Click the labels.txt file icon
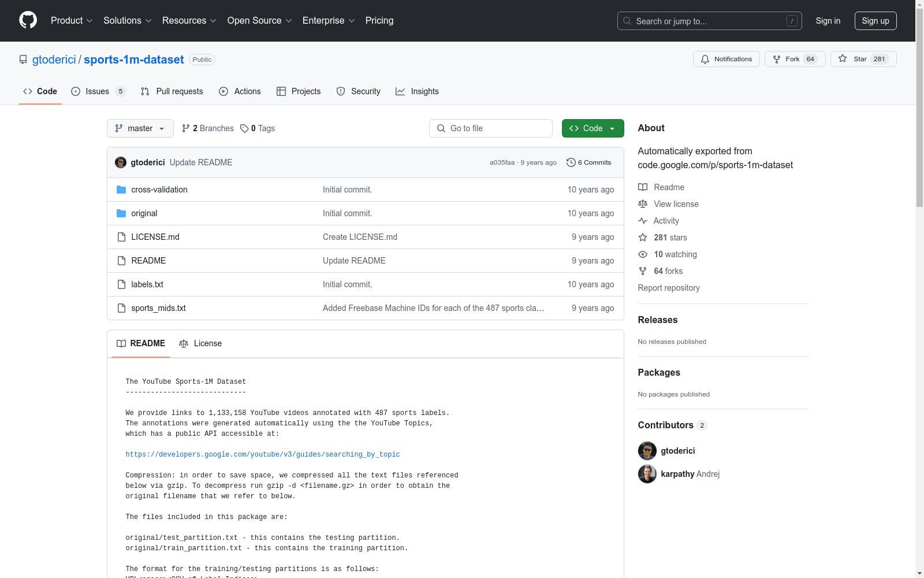The width and height of the screenshot is (924, 578). [121, 284]
